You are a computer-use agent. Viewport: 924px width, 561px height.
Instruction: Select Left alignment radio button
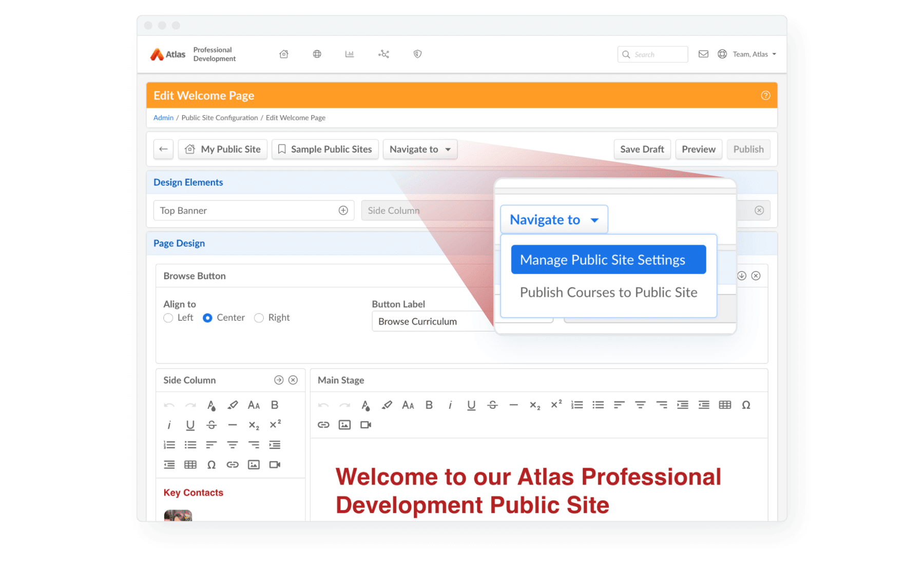coord(168,318)
